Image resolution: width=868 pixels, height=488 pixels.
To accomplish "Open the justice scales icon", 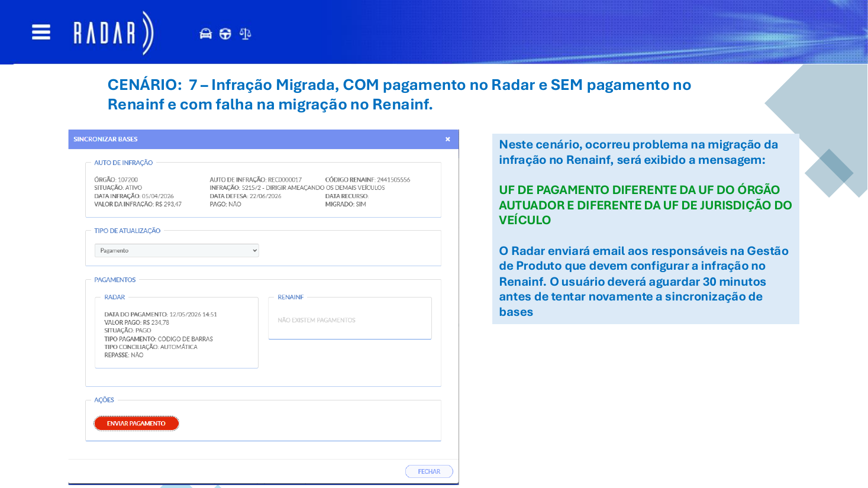I will tap(245, 34).
